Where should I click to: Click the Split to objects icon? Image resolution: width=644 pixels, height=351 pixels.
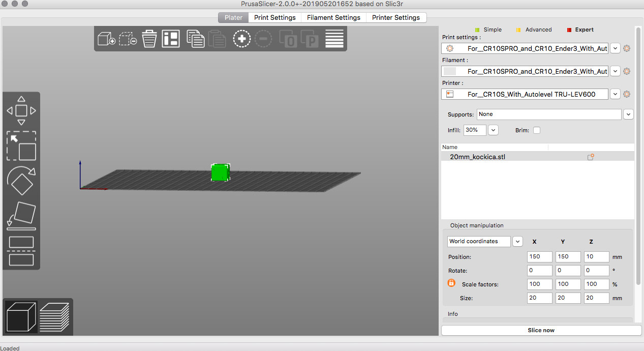click(289, 39)
